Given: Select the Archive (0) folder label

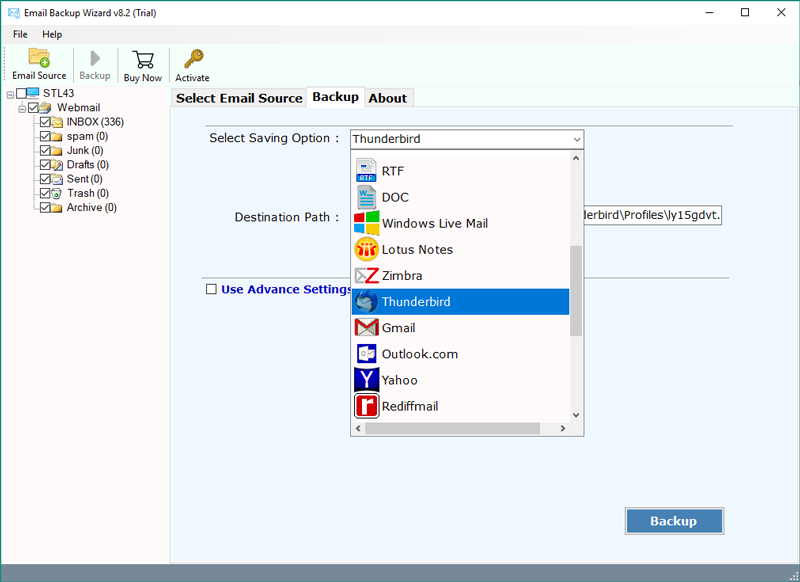Looking at the screenshot, I should (92, 208).
